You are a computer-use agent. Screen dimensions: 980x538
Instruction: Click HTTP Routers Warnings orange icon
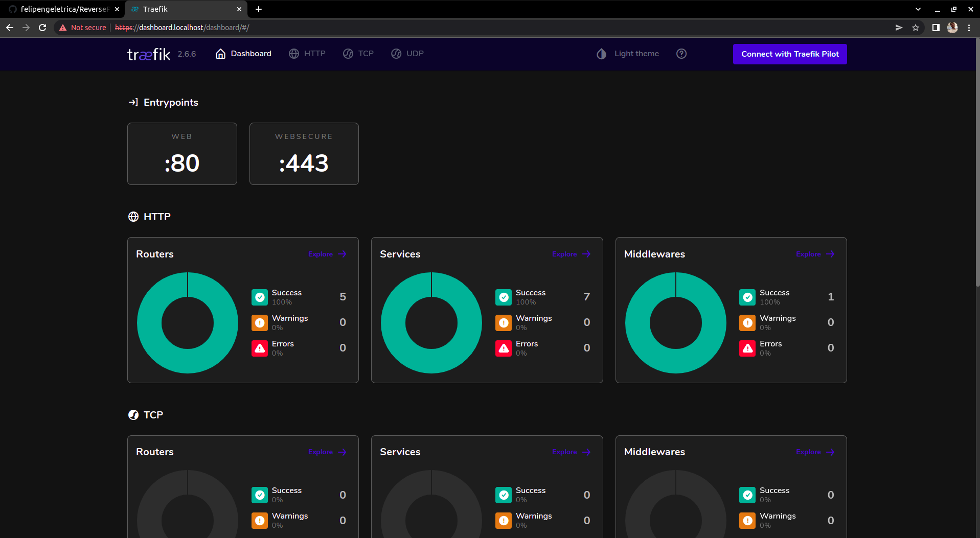coord(260,322)
